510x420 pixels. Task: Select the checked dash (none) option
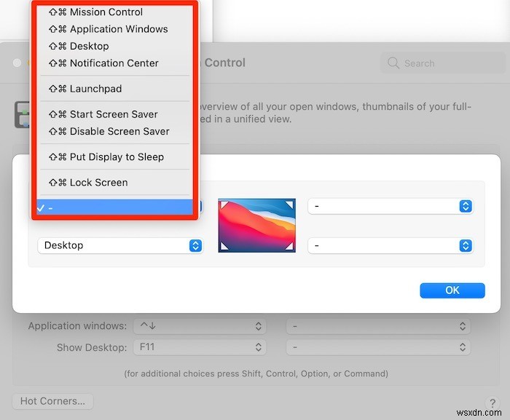pos(114,207)
